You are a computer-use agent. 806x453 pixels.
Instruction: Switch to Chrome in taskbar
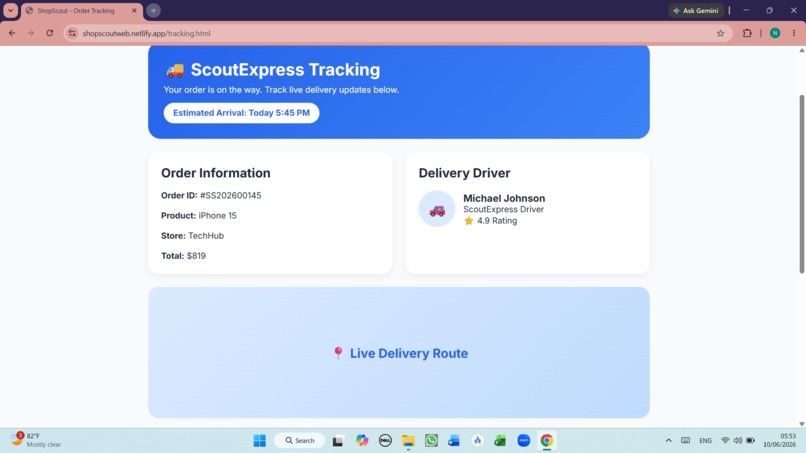click(546, 440)
